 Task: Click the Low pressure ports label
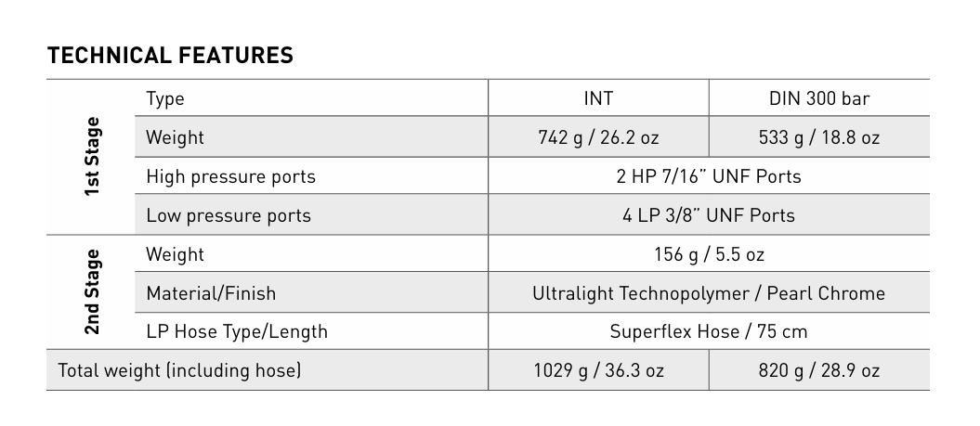pos(229,215)
